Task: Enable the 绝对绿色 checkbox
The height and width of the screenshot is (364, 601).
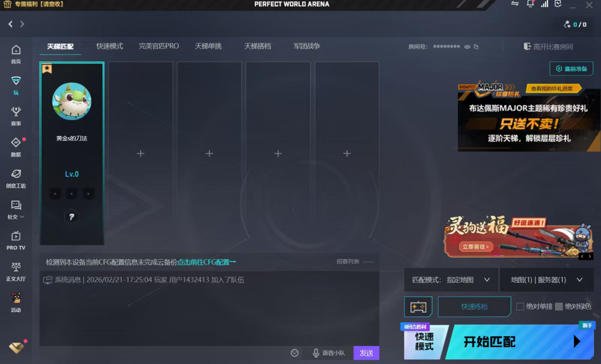Action: pos(559,306)
